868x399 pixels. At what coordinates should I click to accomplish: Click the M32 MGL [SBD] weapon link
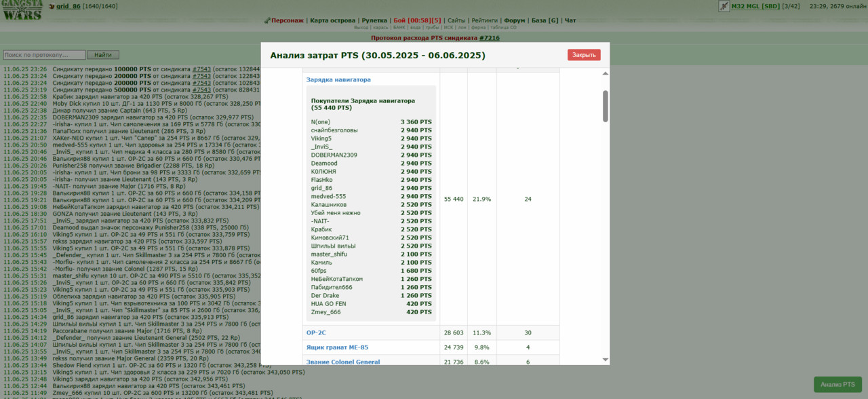(x=755, y=6)
